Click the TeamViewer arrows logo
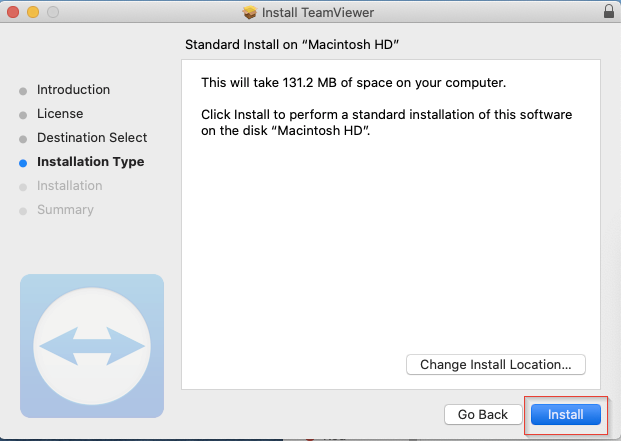Viewport: 621px width, 441px height. 91,346
